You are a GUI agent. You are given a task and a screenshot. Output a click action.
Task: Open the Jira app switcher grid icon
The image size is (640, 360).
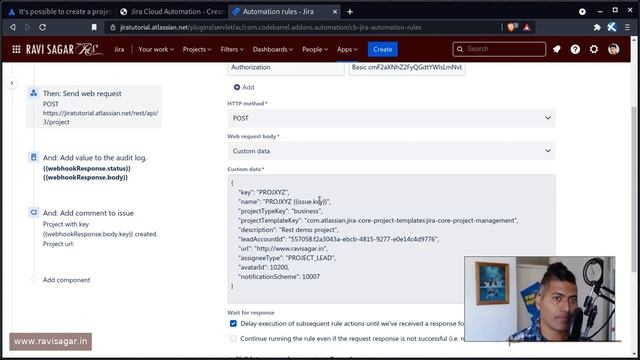[x=16, y=49]
